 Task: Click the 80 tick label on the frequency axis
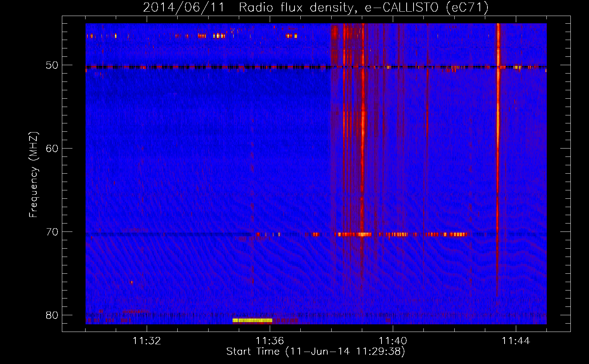(52, 315)
